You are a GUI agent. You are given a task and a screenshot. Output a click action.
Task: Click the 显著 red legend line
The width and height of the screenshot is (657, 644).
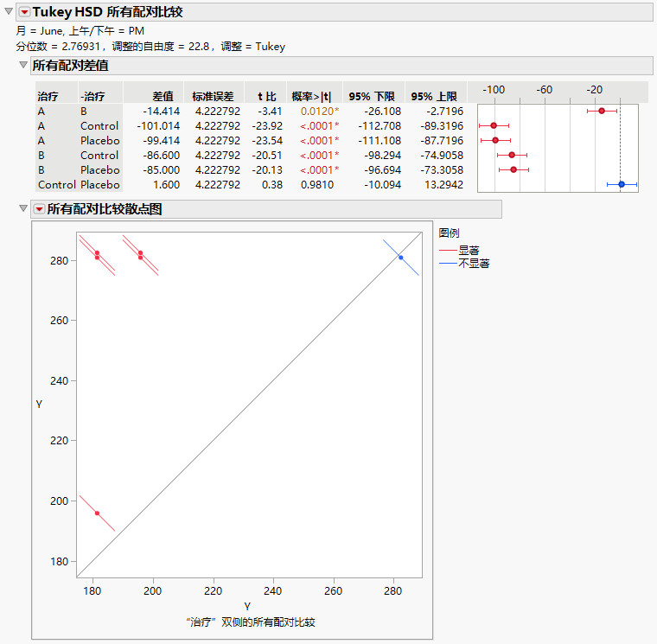pos(448,251)
